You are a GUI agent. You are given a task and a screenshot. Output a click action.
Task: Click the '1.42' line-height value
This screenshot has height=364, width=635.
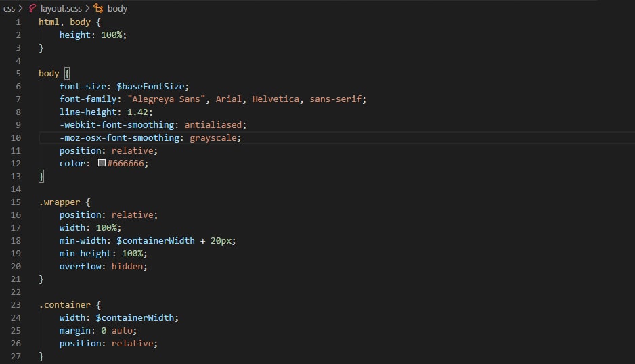137,112
